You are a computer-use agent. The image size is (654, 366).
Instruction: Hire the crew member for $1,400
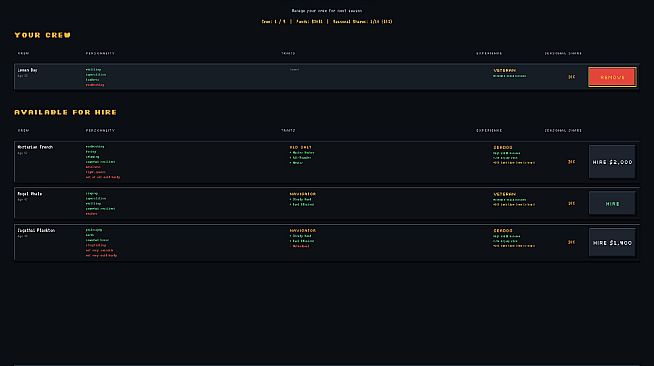tap(612, 242)
